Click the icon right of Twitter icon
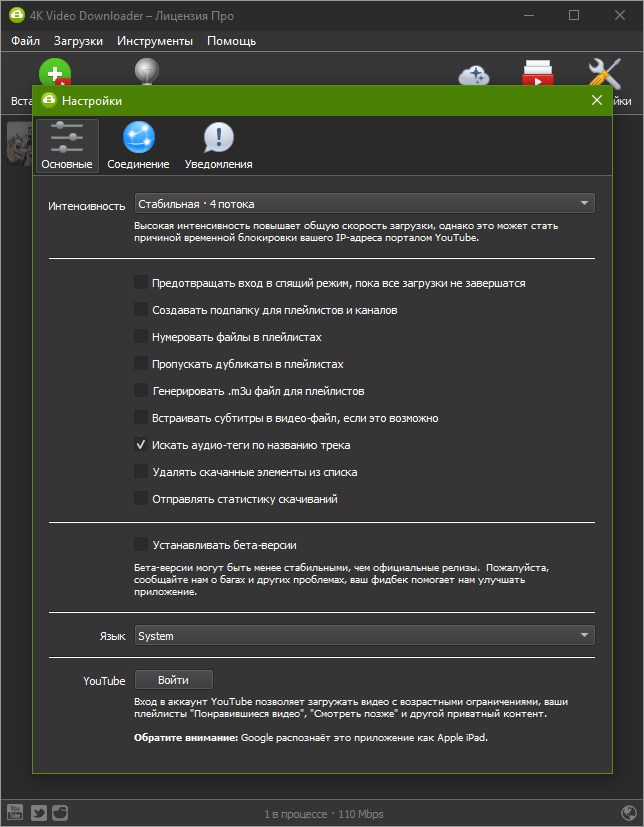Viewport: 644px width, 827px height. pyautogui.click(x=60, y=813)
